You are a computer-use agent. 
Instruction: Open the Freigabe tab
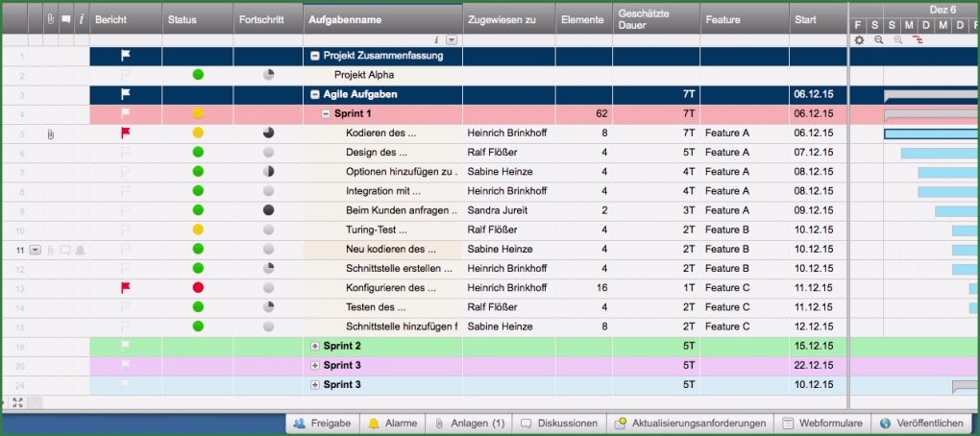coord(322,423)
